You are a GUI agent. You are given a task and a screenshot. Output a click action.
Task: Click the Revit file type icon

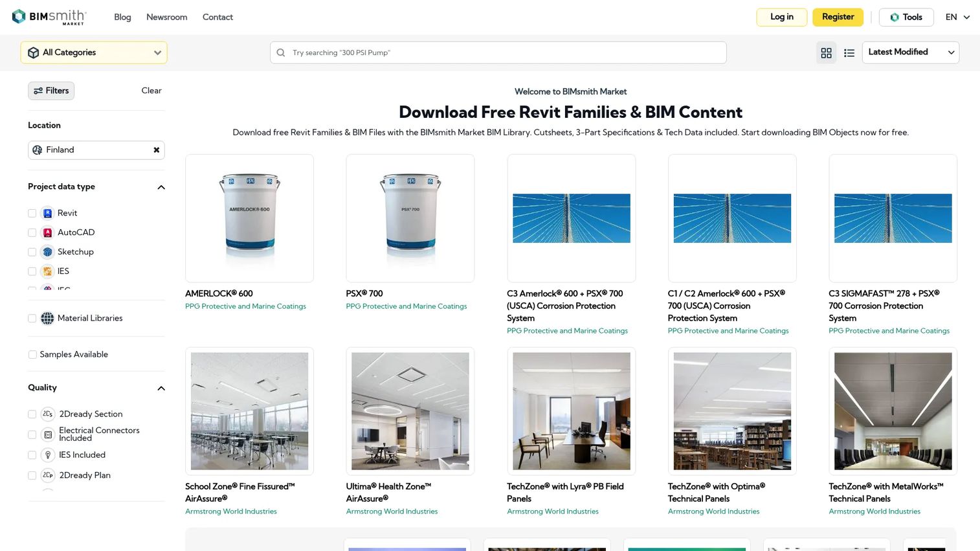[47, 213]
